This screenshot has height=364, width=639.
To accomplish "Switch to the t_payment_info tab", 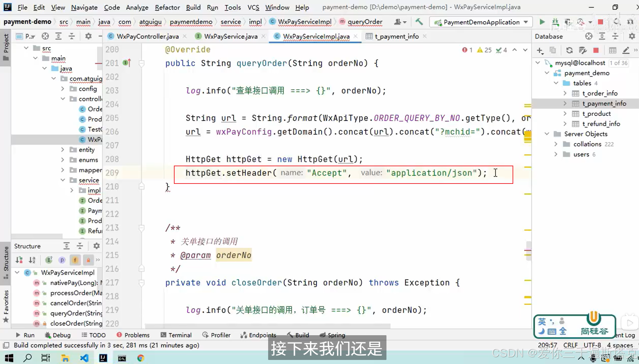I will (397, 36).
